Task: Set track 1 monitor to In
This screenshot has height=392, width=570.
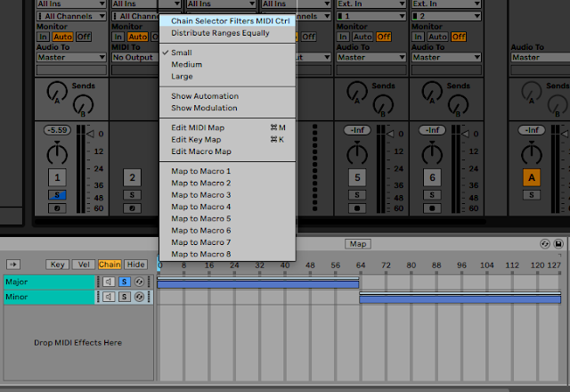Action: (x=43, y=37)
